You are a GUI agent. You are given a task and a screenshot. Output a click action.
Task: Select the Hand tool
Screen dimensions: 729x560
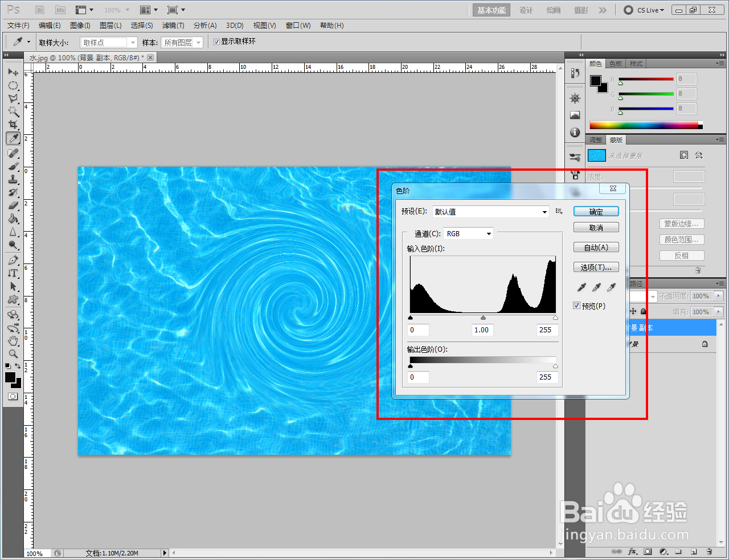tap(13, 341)
